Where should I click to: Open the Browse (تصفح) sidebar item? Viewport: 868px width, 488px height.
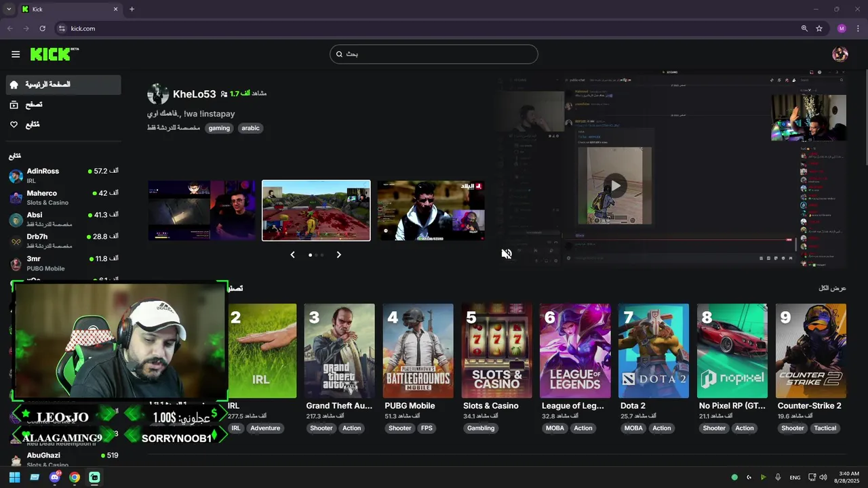pos(63,104)
